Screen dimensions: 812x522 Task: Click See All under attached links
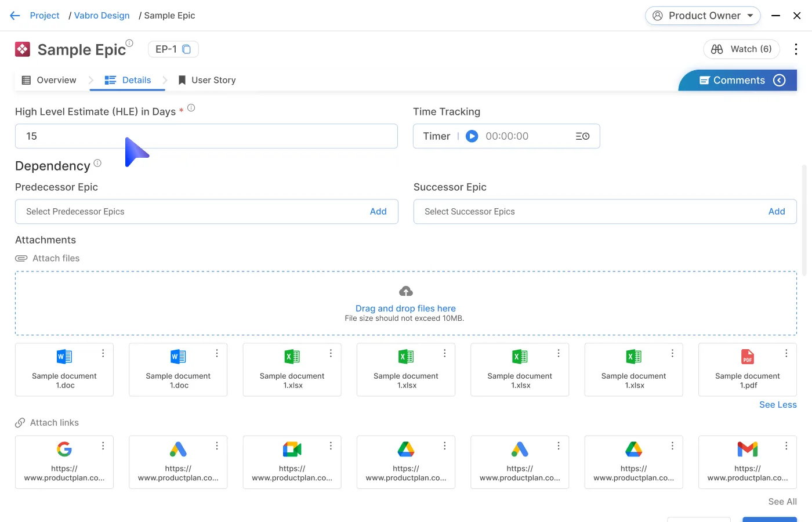pos(782,502)
